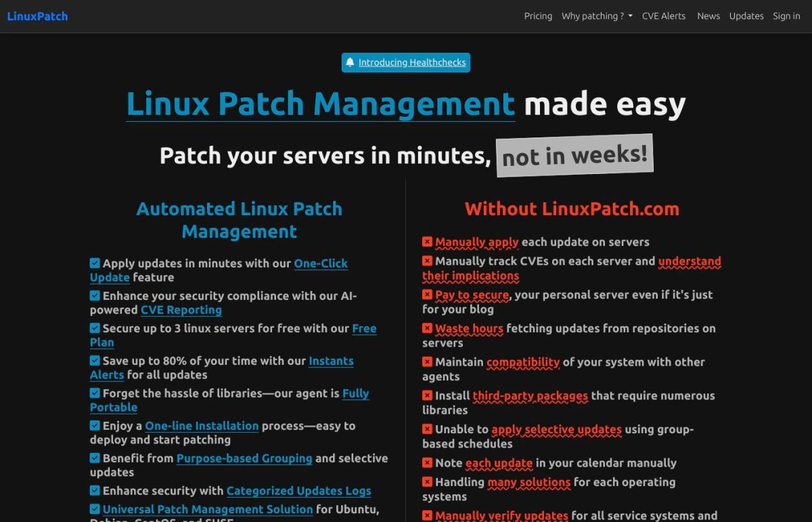The width and height of the screenshot is (812, 522).
Task: Click X icon beside Unable to apply selective
Action: tap(427, 429)
